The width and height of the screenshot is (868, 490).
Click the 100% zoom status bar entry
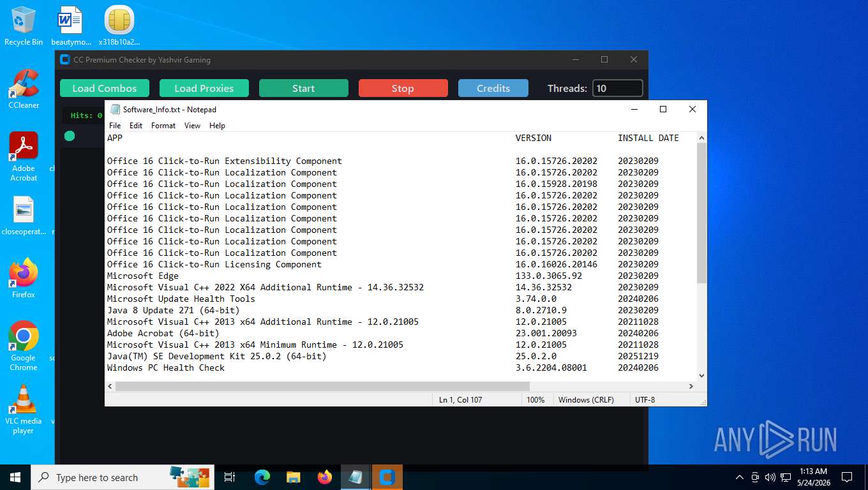pyautogui.click(x=535, y=399)
